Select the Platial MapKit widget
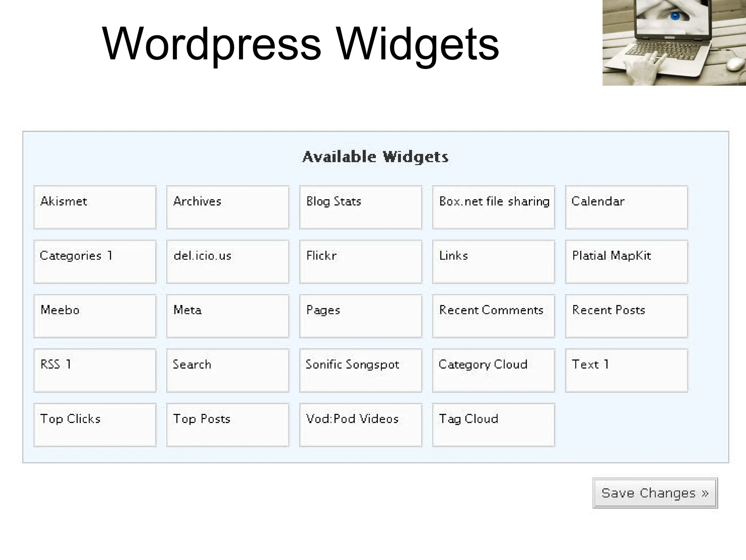 pos(627,262)
